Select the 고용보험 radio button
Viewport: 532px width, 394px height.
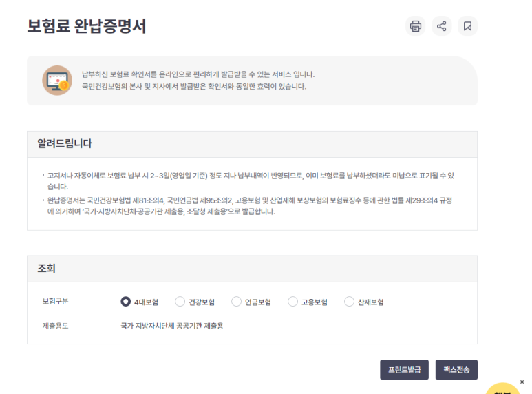click(292, 301)
